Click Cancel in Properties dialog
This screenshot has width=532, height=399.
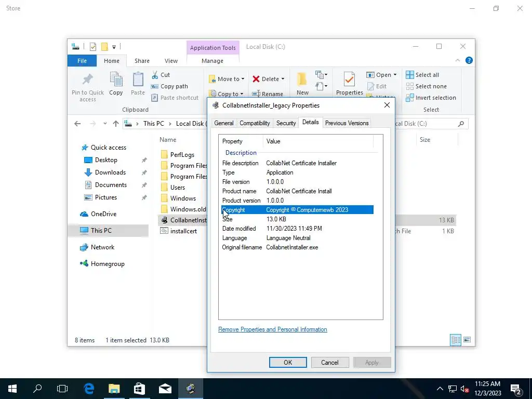[x=330, y=362]
